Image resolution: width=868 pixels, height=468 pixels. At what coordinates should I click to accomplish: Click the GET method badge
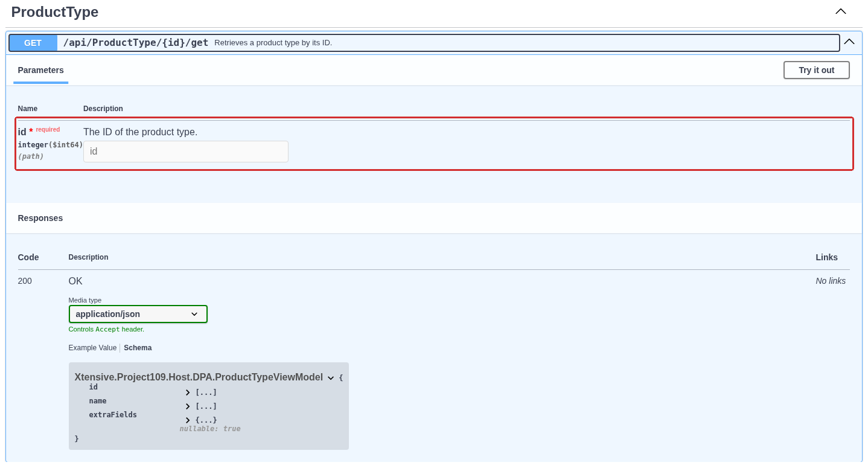point(33,43)
